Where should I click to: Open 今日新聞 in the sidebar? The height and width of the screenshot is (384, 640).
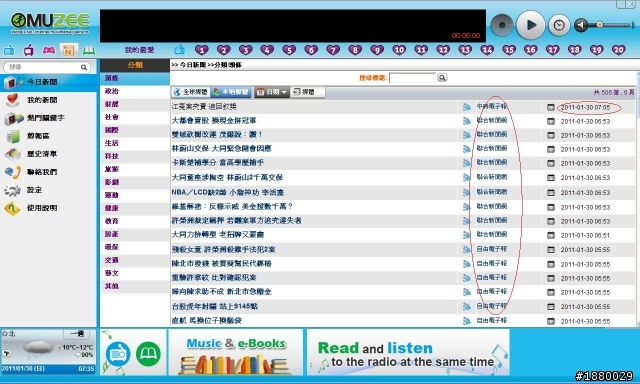(48, 82)
